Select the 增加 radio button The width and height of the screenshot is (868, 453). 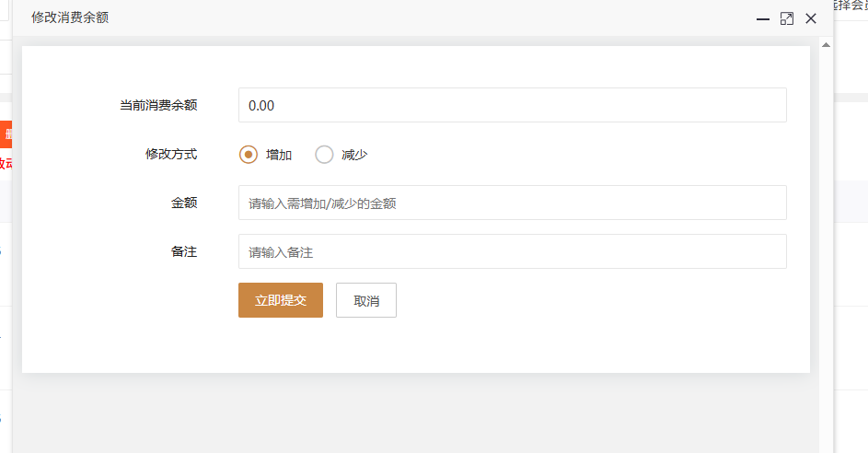(249, 155)
